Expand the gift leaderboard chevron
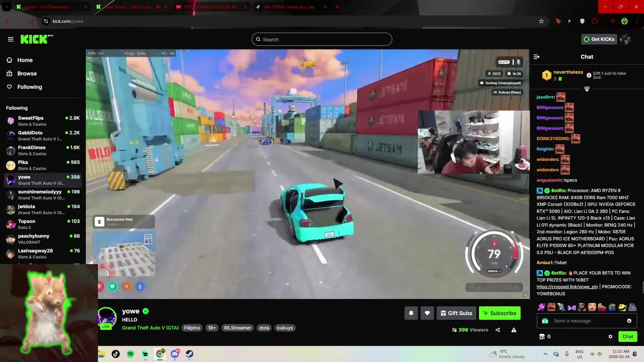The image size is (644, 362). pyautogui.click(x=587, y=89)
